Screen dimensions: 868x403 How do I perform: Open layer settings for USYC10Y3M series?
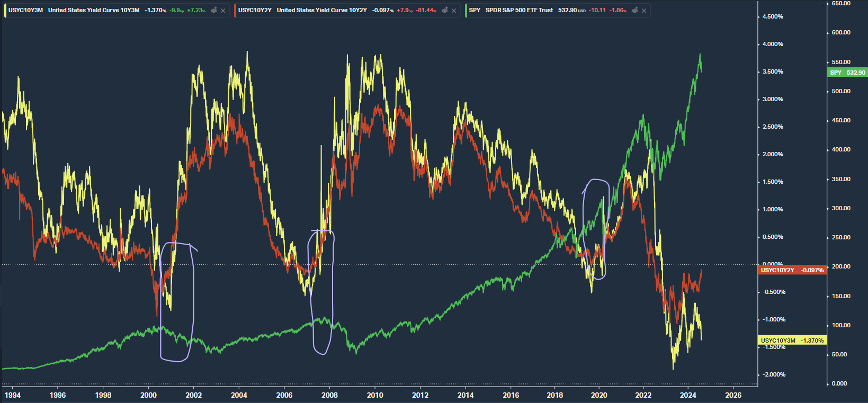tap(214, 11)
